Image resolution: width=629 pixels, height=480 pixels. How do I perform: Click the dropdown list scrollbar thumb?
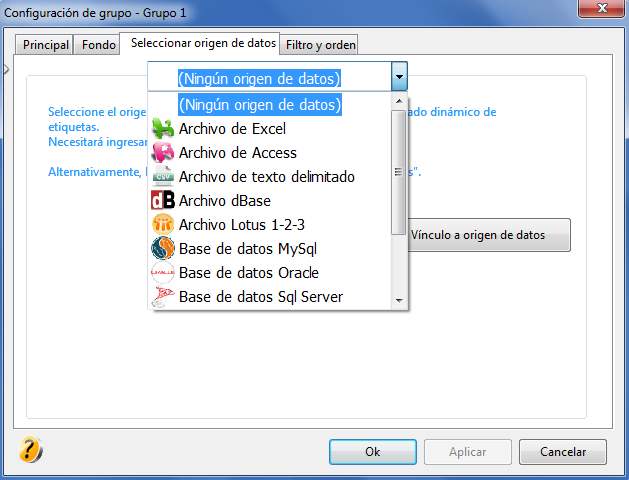398,172
